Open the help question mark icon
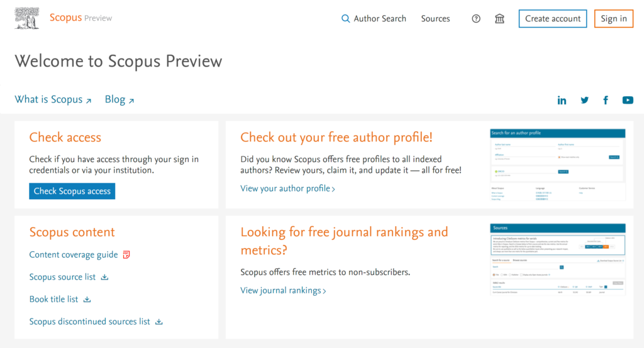The height and width of the screenshot is (348, 644). click(476, 19)
